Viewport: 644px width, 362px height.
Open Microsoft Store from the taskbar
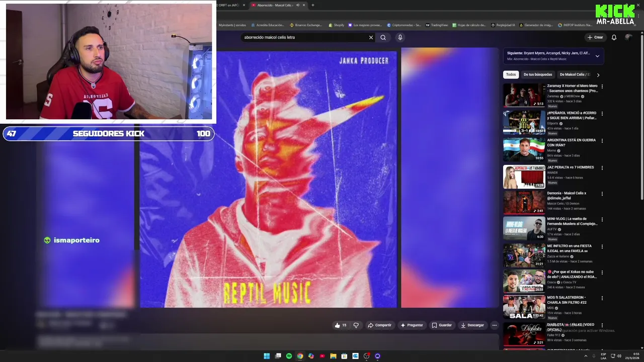pyautogui.click(x=344, y=356)
